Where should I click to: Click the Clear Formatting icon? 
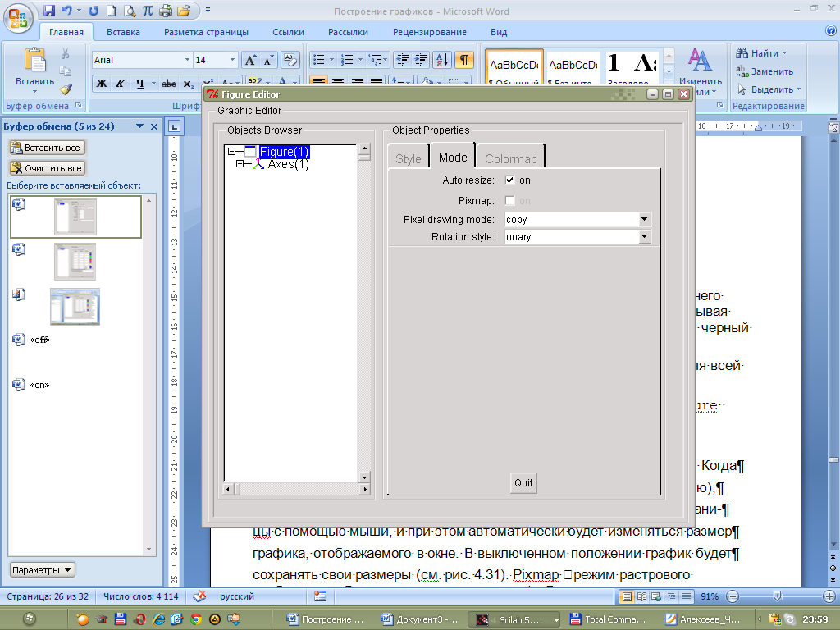tap(290, 60)
